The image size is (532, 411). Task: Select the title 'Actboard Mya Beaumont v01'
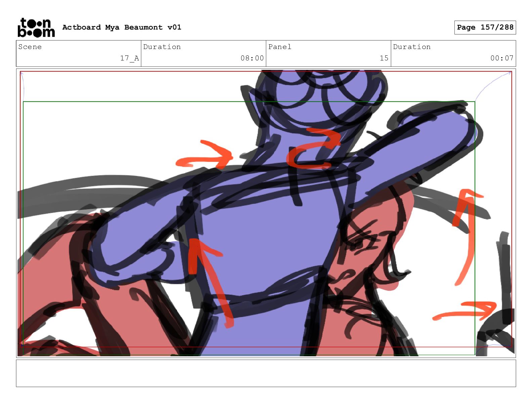[122, 27]
